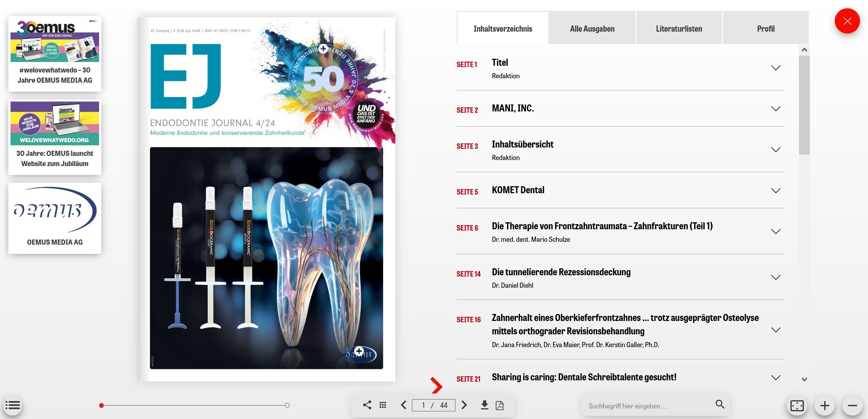This screenshot has width=868, height=419.
Task: Click the plus hotspot on the oemus cover logo
Action: 359,351
